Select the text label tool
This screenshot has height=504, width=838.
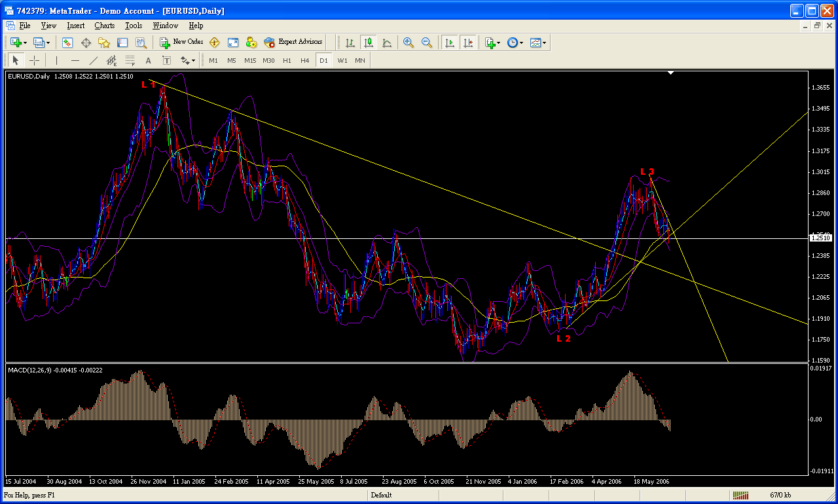[167, 60]
